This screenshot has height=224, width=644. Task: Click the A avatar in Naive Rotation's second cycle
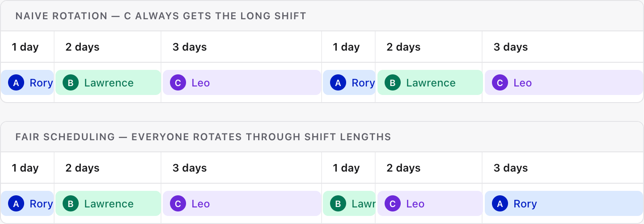click(338, 83)
